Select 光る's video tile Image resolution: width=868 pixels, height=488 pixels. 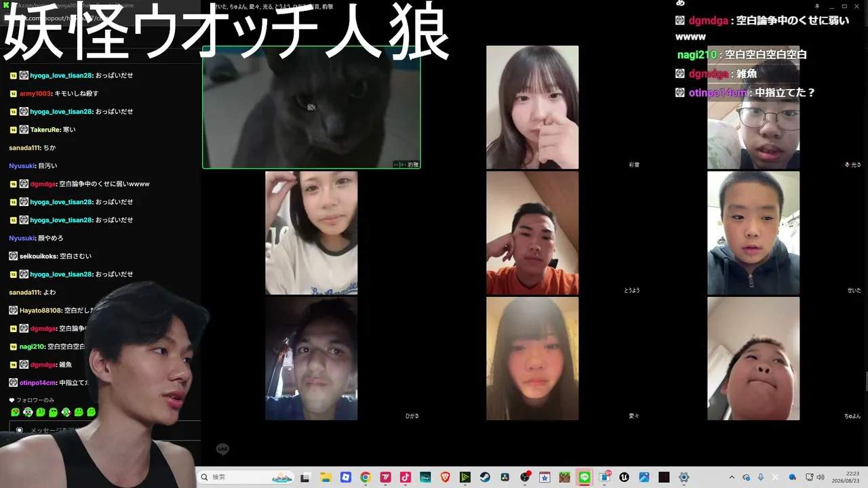coord(753,107)
